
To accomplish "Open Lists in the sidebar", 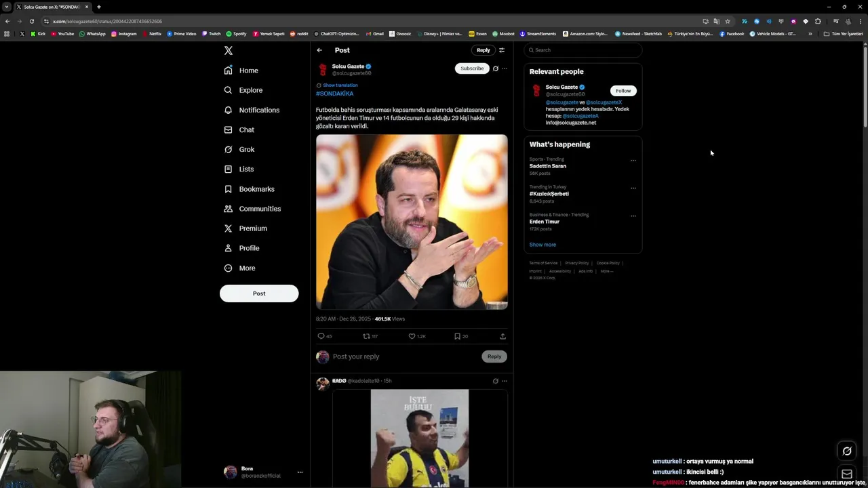I will (x=239, y=169).
